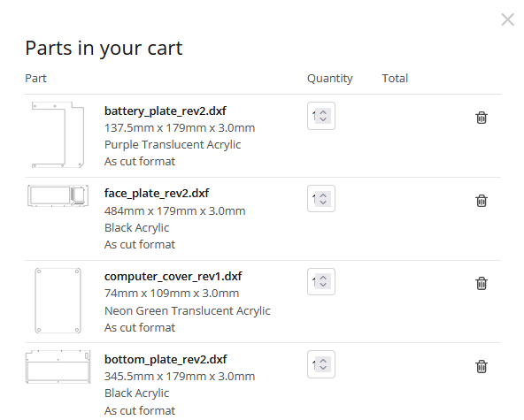The width and height of the screenshot is (524, 420).
Task: Decrease quantity of bottom_plate_rev2.dxf
Action: [x=323, y=368]
